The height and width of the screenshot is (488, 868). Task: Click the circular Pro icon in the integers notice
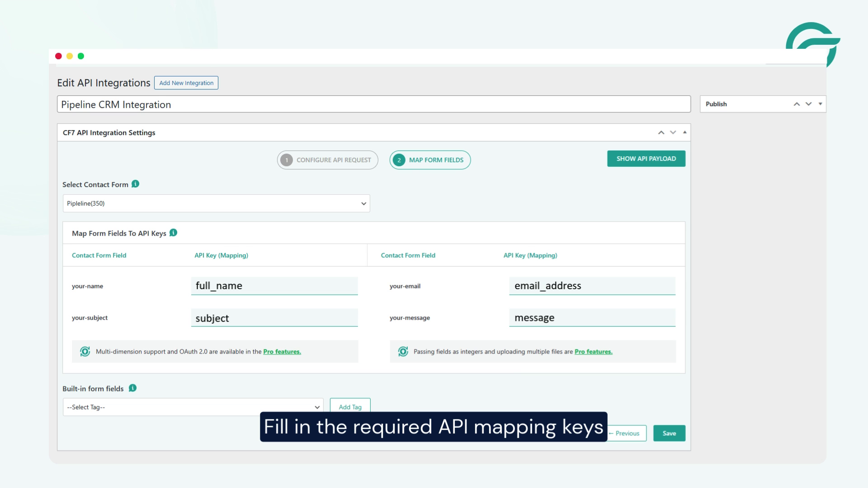coord(403,351)
